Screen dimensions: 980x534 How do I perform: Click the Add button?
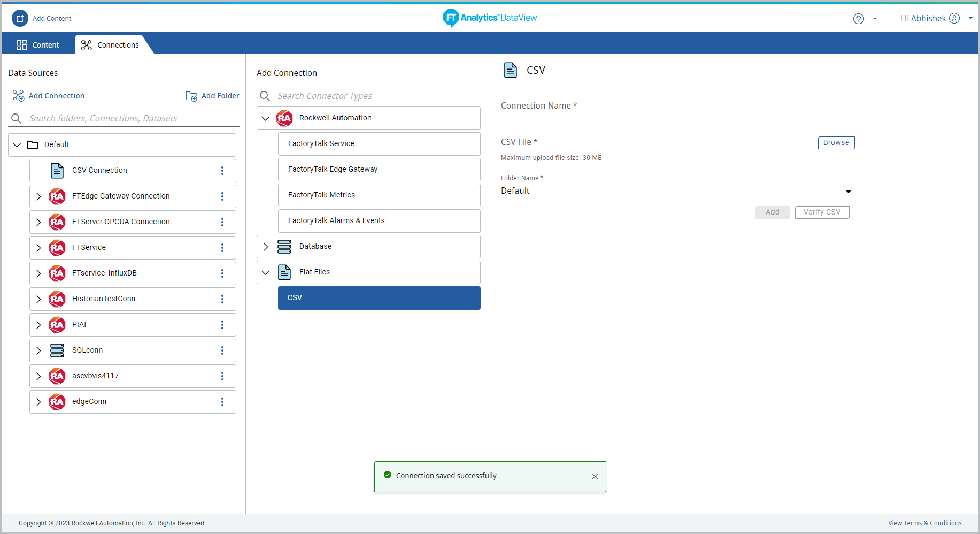point(773,212)
